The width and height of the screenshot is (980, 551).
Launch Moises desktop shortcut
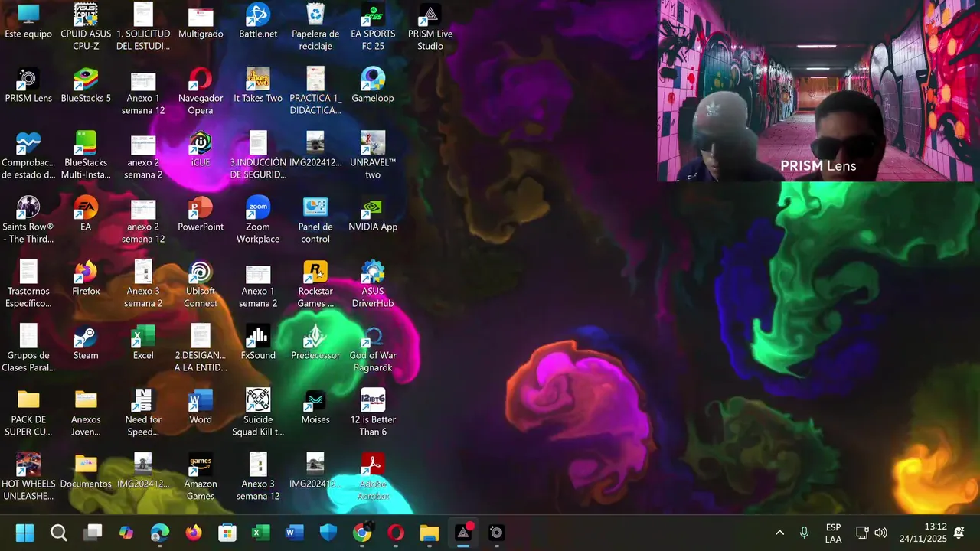[315, 407]
